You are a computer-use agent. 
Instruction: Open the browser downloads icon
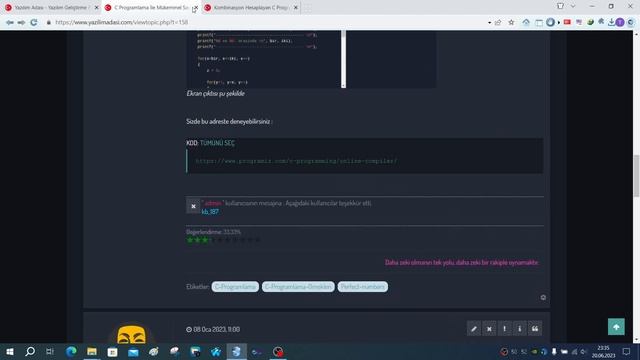(611, 22)
